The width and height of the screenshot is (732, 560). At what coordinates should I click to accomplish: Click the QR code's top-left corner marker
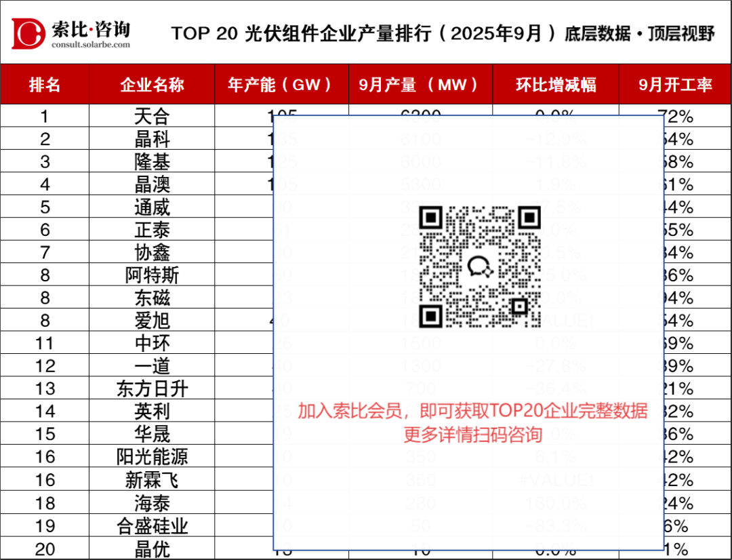(431, 217)
